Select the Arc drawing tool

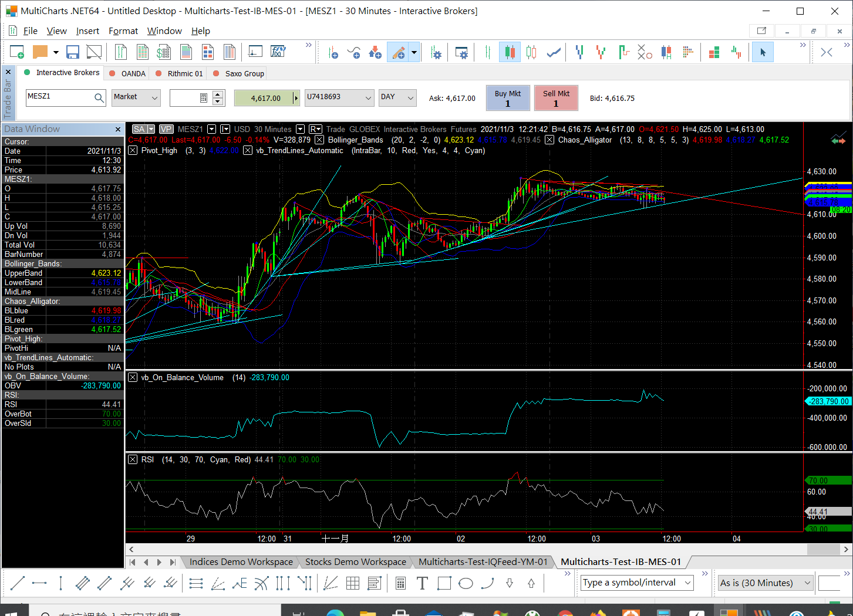[487, 583]
